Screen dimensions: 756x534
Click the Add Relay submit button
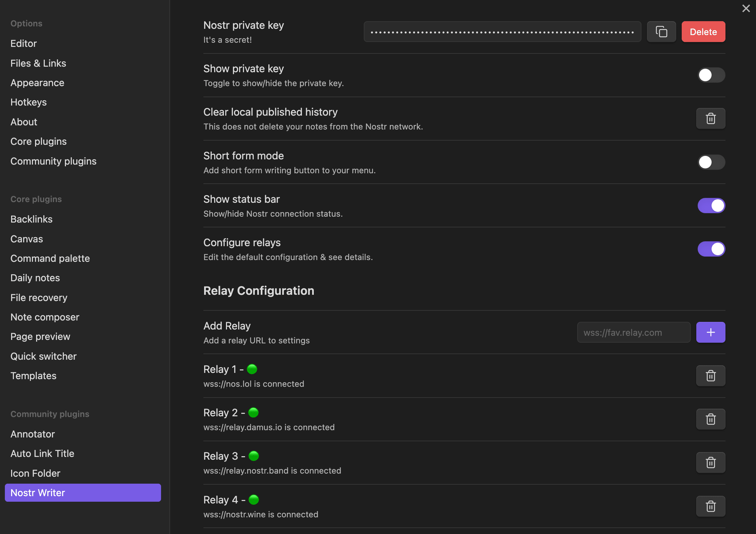pos(711,332)
